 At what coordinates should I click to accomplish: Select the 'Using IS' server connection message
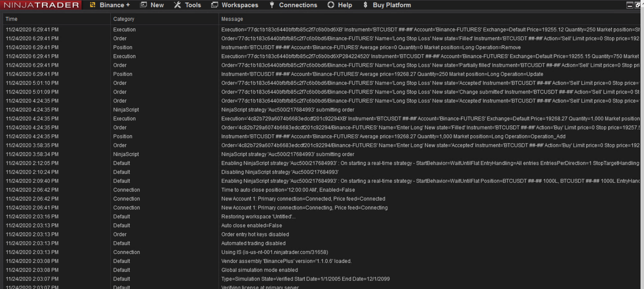coord(274,252)
